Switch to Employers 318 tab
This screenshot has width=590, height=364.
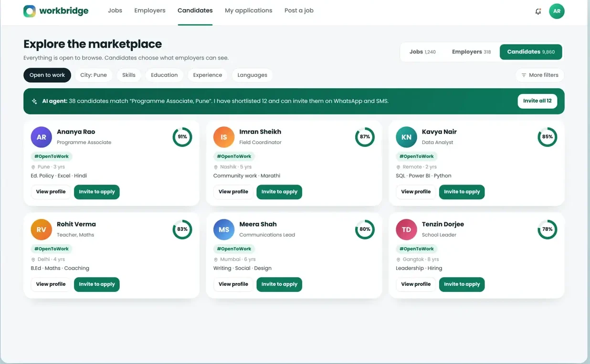coord(471,52)
